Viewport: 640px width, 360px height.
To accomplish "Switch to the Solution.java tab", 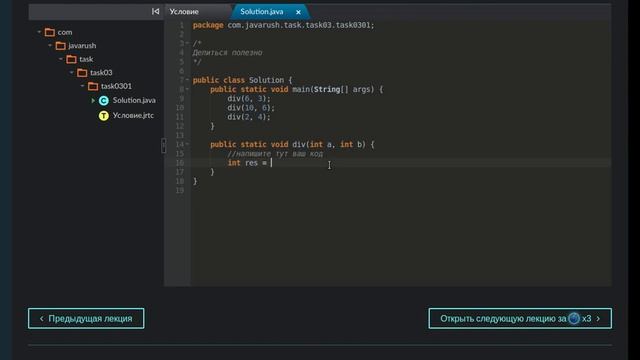I will (262, 12).
